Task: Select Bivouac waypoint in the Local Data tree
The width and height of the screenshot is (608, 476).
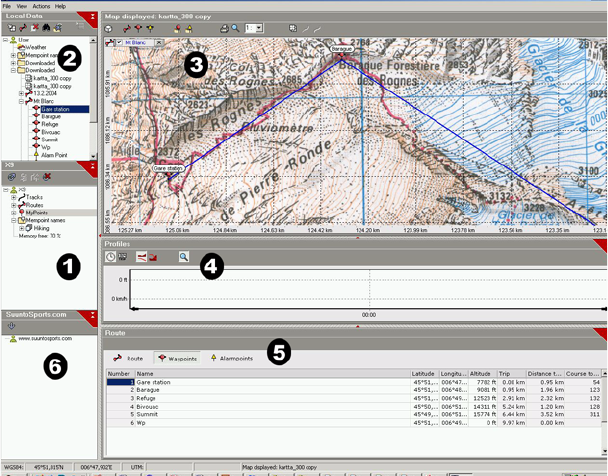Action: click(51, 132)
